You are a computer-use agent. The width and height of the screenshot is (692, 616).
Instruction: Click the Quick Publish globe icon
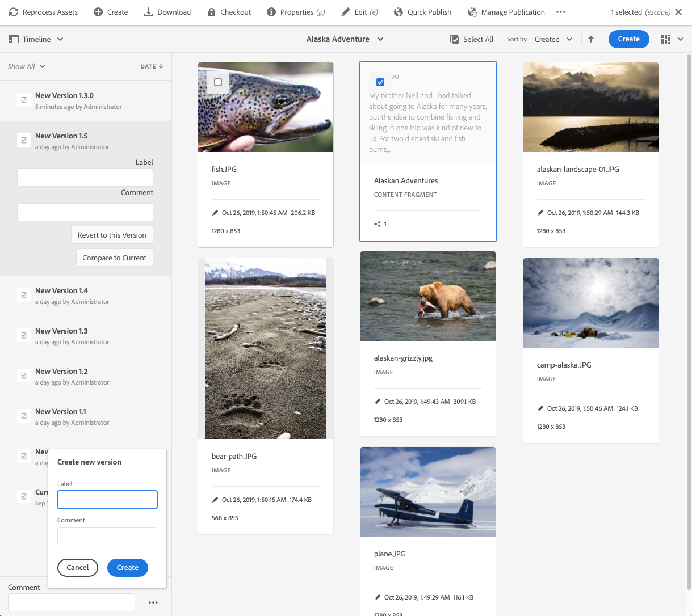tap(399, 12)
